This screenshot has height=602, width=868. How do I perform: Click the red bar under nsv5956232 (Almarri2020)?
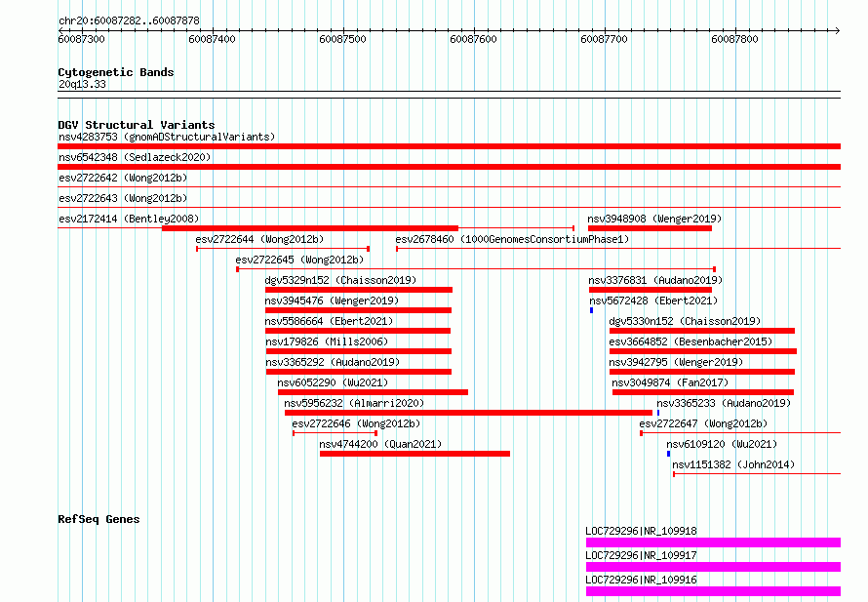coord(468,413)
